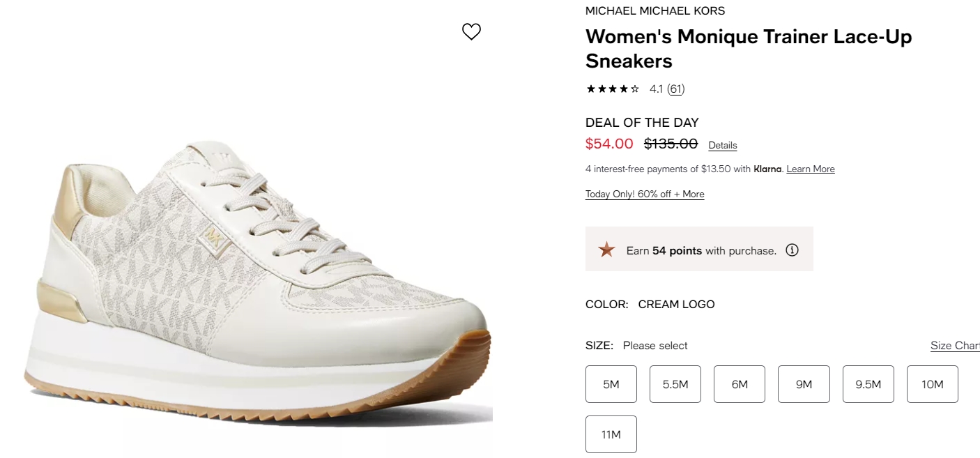Select size 6M

[740, 384]
